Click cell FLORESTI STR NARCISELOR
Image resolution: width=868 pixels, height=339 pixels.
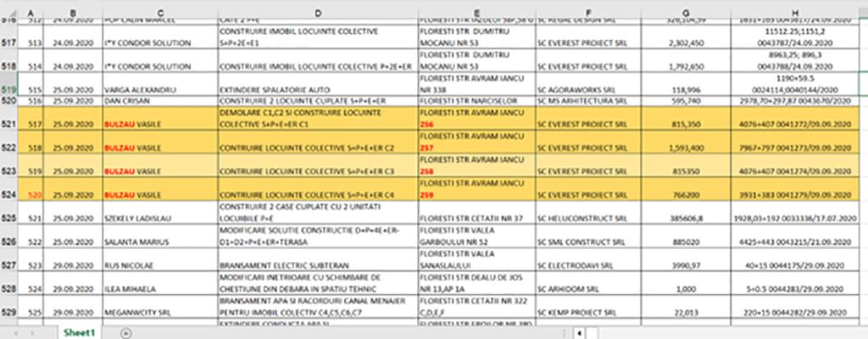point(477,102)
